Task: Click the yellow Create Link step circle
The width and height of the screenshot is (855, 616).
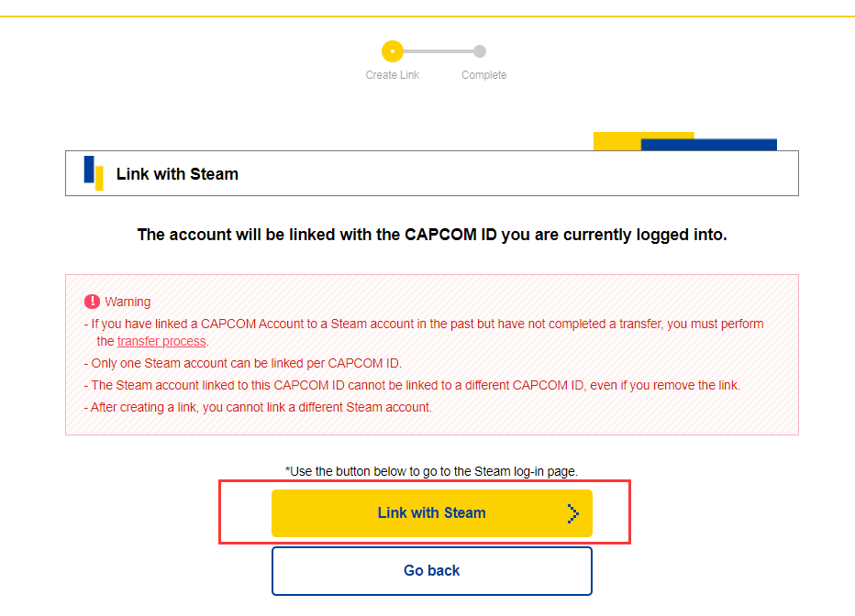Action: pyautogui.click(x=392, y=51)
